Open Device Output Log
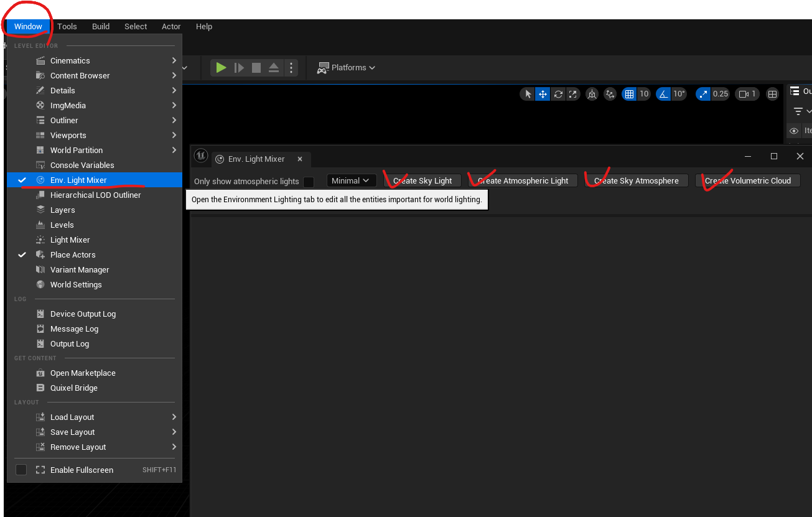Viewport: 812px width, 517px height. click(x=95, y=314)
